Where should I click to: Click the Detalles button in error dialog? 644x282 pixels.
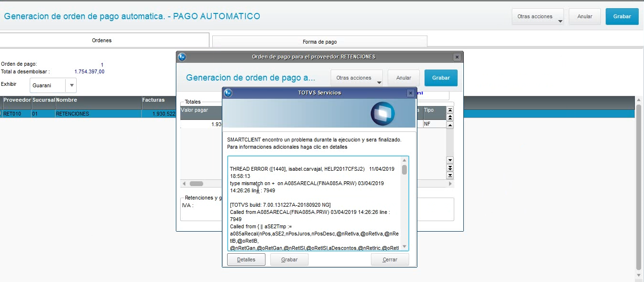click(x=246, y=259)
